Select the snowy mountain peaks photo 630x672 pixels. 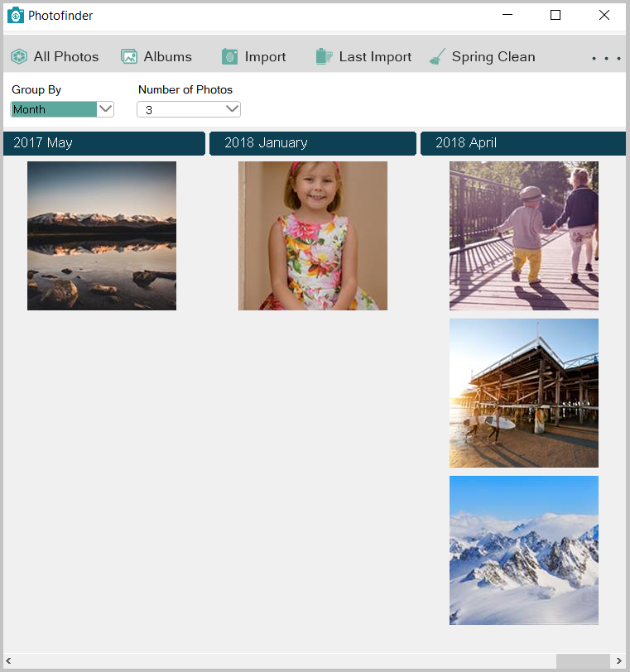(524, 550)
